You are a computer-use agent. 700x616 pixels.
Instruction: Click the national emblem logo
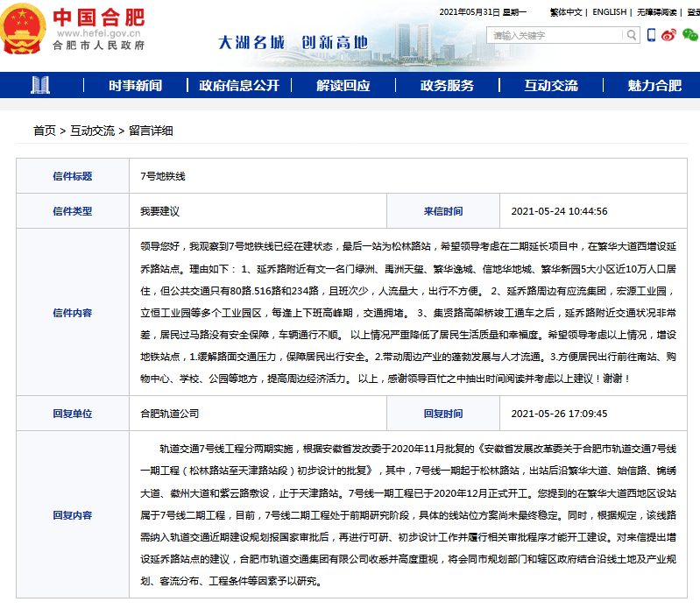[x=22, y=29]
